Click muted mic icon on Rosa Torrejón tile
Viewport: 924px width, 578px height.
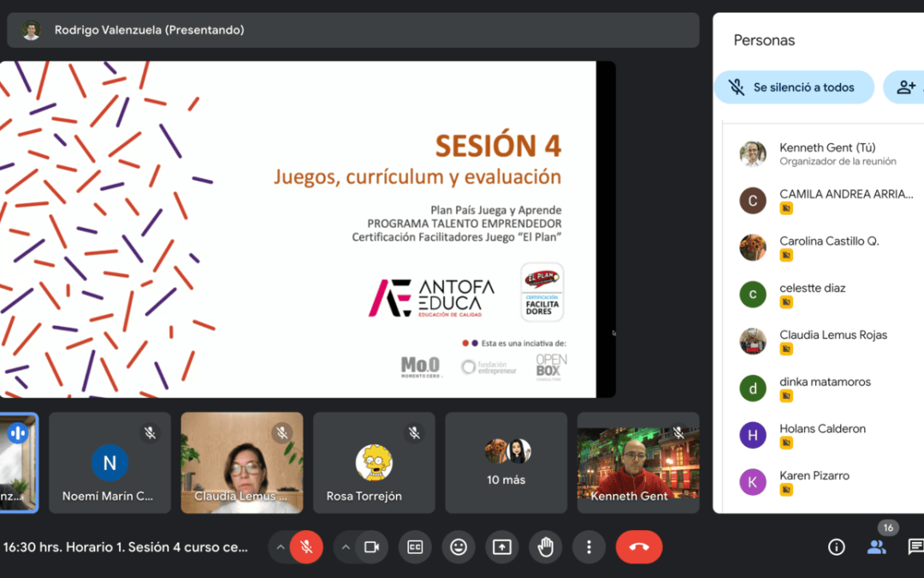tap(414, 433)
